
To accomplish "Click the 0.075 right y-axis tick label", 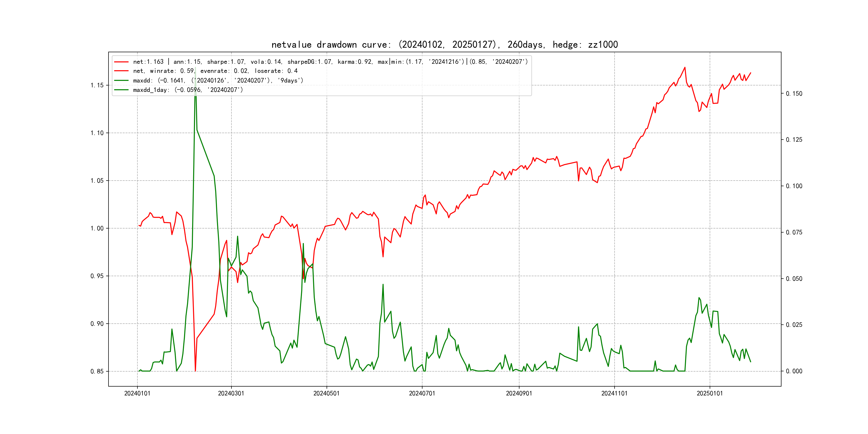I will [x=794, y=233].
